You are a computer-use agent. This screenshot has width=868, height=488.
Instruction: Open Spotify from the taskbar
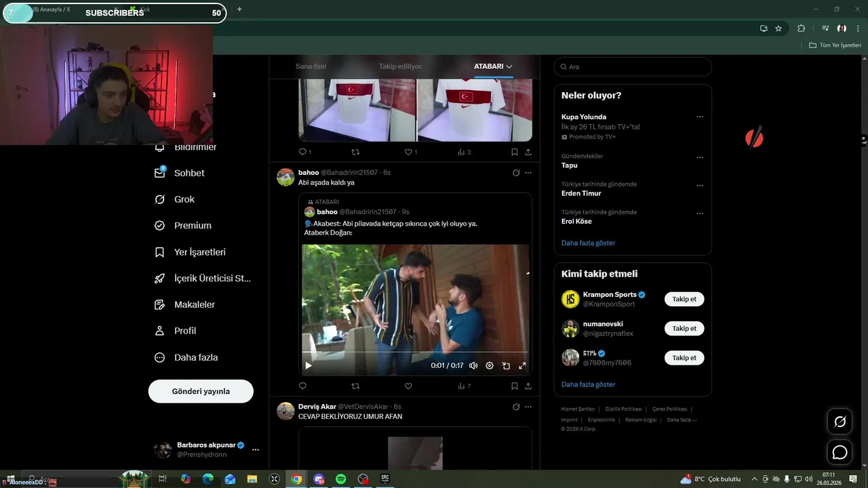(341, 479)
